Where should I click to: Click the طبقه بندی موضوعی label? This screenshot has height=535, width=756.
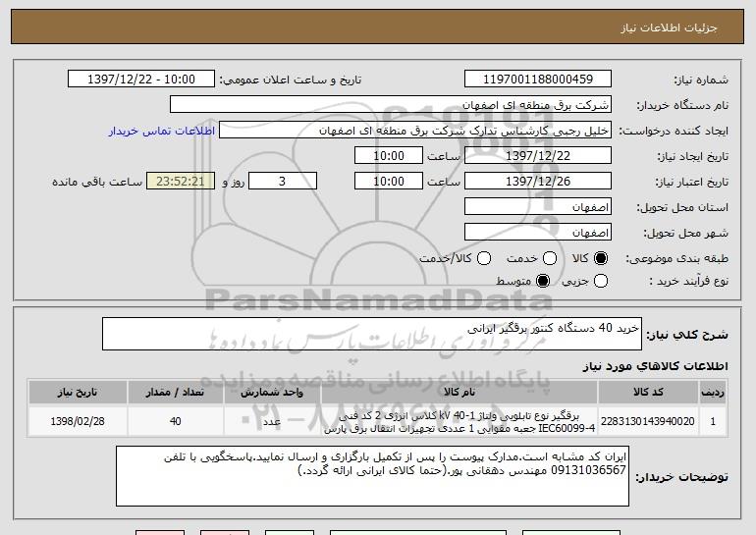click(676, 259)
